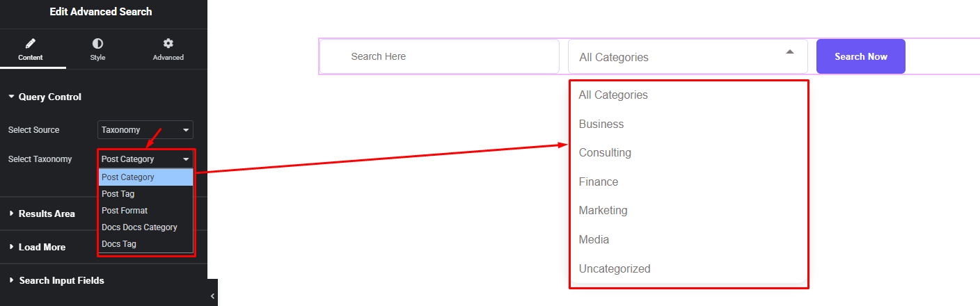The height and width of the screenshot is (306, 980).
Task: Click the Style half-circle icon
Action: coord(97,44)
